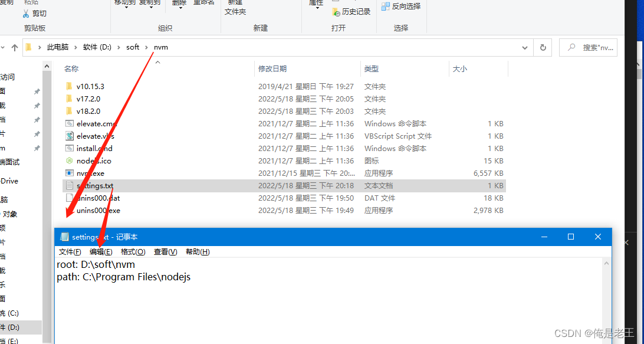644x344 pixels.
Task: Click the refresh icon beside the address bar
Action: coord(543,47)
